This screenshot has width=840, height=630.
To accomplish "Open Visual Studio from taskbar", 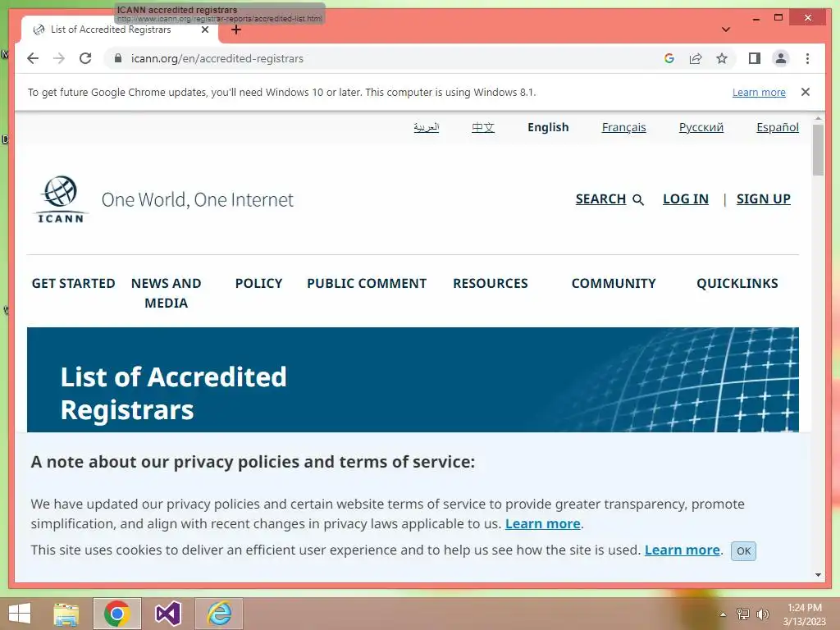I will [x=167, y=614].
